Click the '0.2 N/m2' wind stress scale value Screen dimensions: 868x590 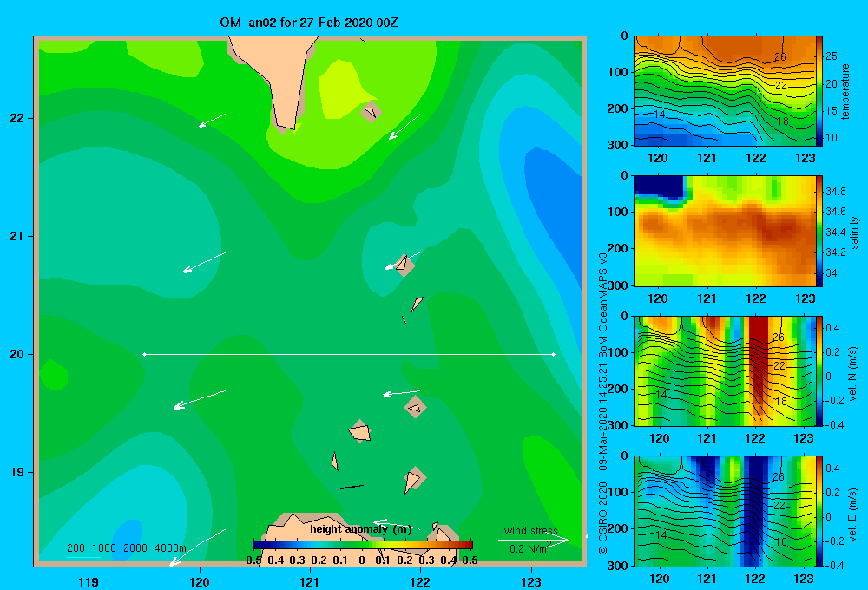[x=530, y=548]
